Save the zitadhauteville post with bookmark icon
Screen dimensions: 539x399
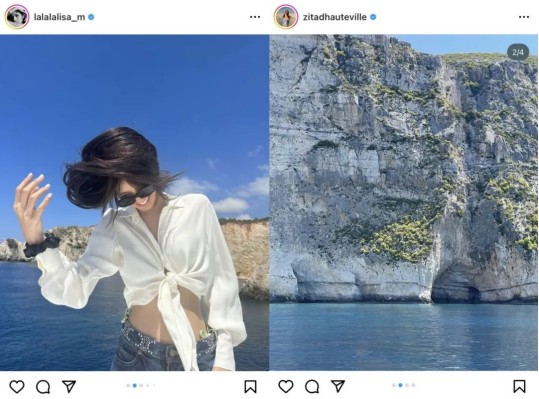519,386
